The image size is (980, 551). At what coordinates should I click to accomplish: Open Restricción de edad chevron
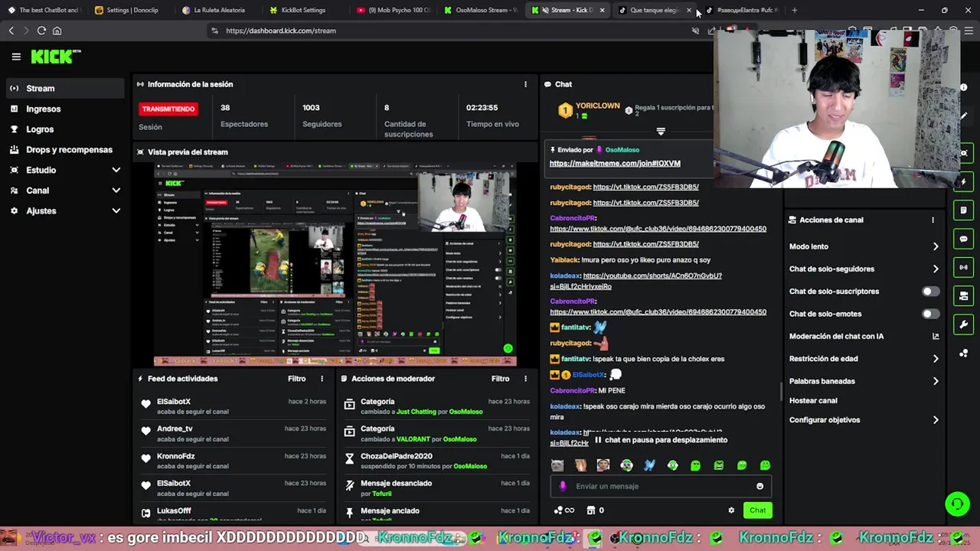pyautogui.click(x=936, y=358)
